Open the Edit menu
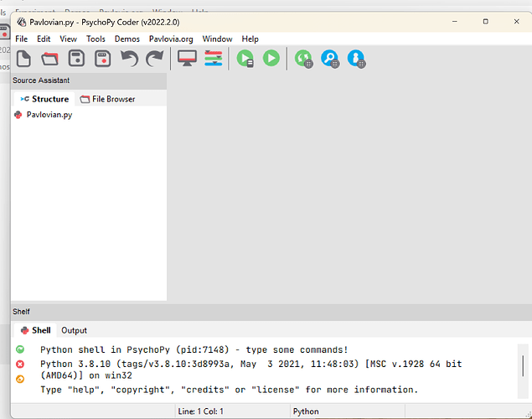The height and width of the screenshot is (419, 532). pyautogui.click(x=44, y=39)
